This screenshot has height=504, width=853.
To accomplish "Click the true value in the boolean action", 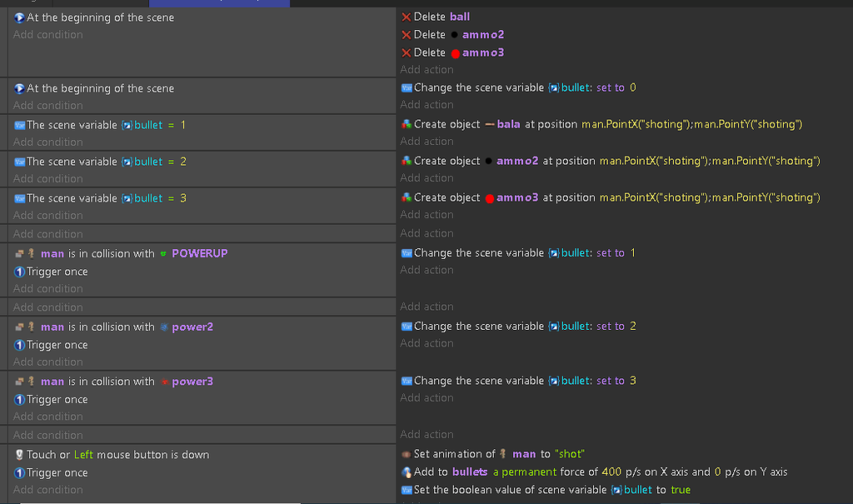I will (x=682, y=490).
